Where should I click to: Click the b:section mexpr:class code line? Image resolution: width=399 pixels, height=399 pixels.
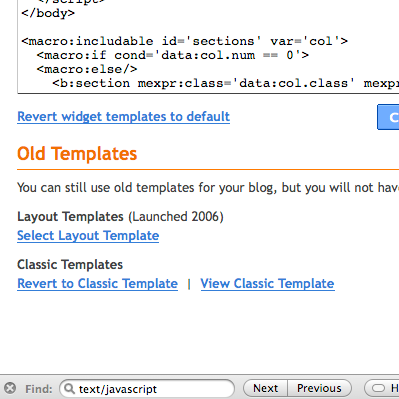click(225, 83)
